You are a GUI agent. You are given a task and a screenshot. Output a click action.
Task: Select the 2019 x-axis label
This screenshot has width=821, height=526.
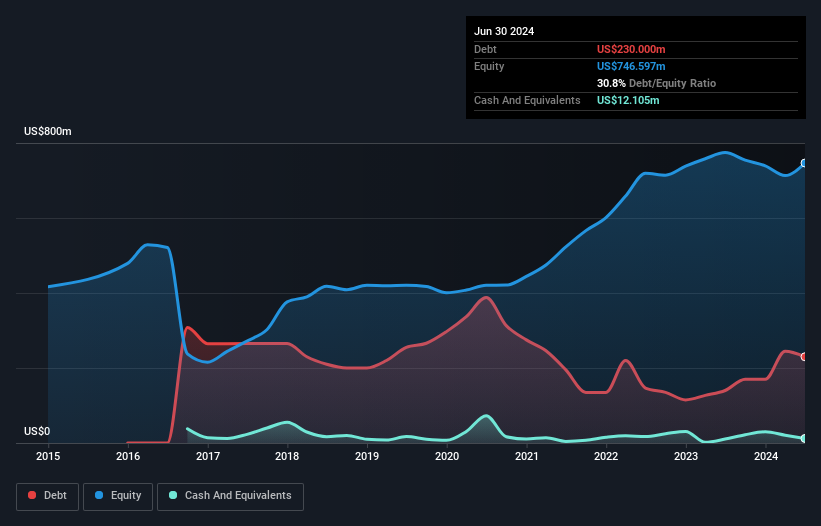pyautogui.click(x=367, y=456)
